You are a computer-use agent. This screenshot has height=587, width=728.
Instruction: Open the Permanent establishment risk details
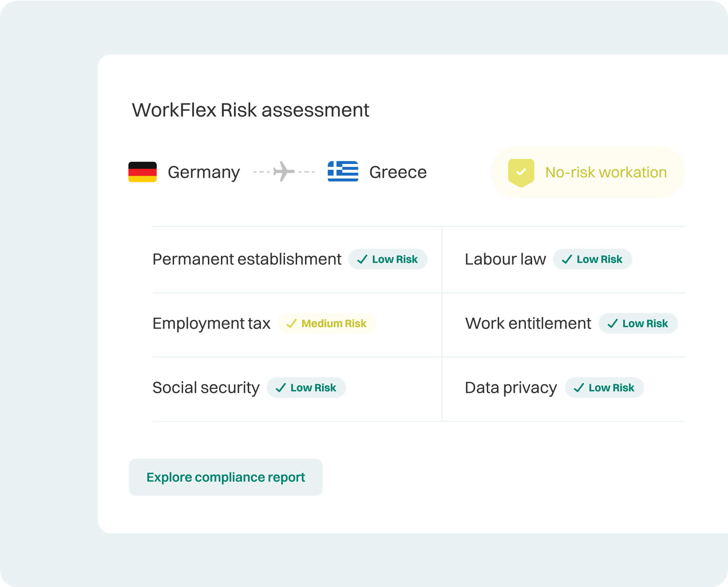coord(247,259)
